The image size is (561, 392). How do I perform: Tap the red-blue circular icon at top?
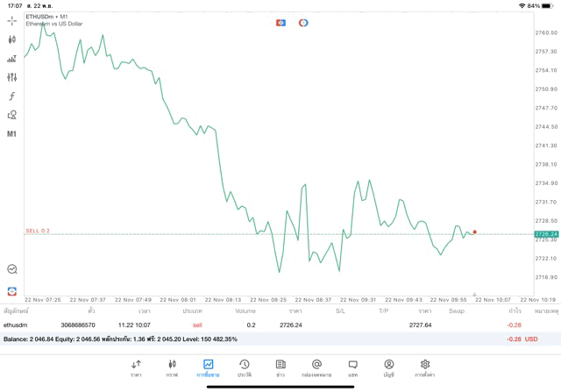tap(303, 22)
